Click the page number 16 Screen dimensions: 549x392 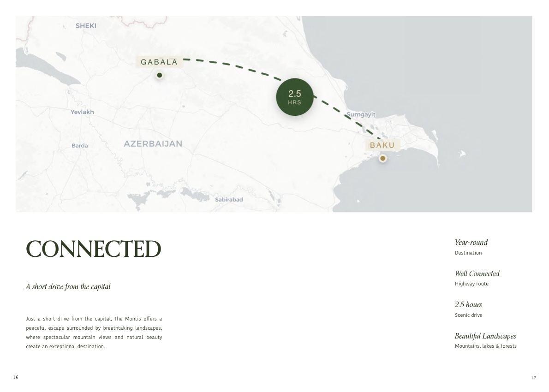point(16,377)
